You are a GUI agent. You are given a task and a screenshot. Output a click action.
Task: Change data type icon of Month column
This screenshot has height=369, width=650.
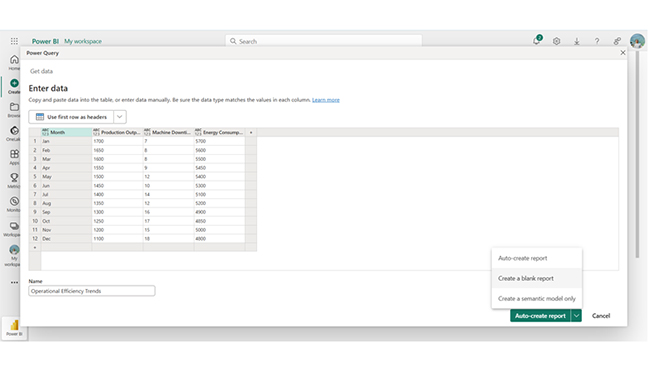pos(45,132)
